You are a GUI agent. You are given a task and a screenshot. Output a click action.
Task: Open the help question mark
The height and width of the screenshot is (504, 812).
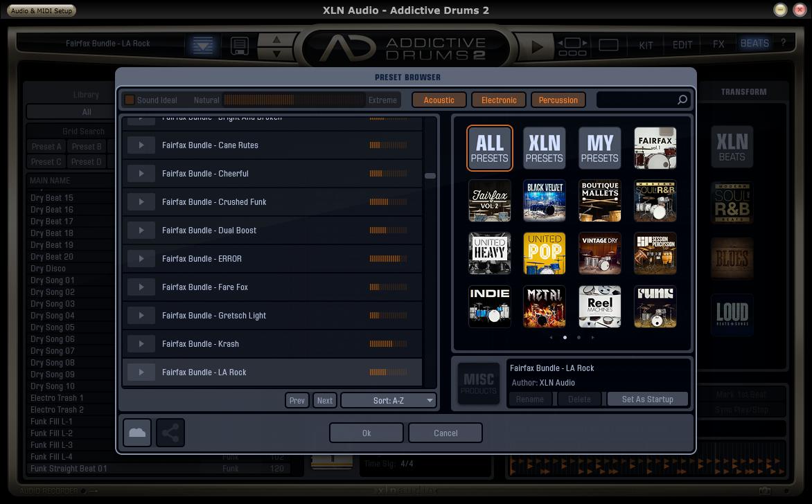783,43
